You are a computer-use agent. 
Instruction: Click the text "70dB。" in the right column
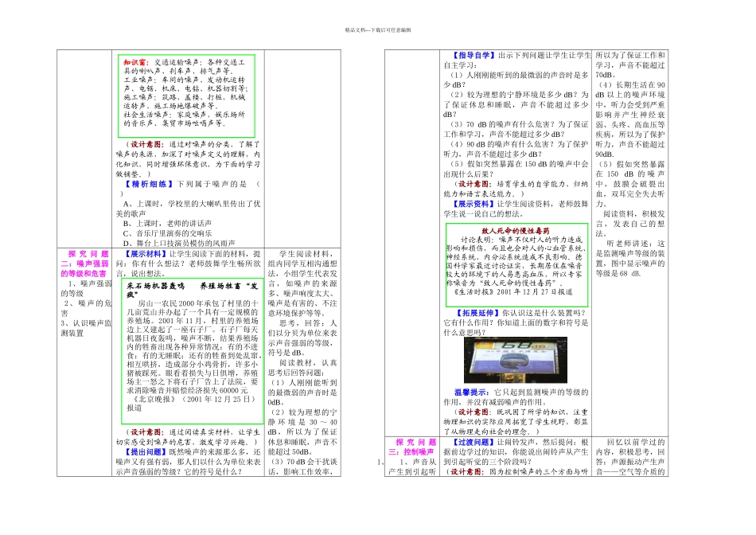pos(606,75)
